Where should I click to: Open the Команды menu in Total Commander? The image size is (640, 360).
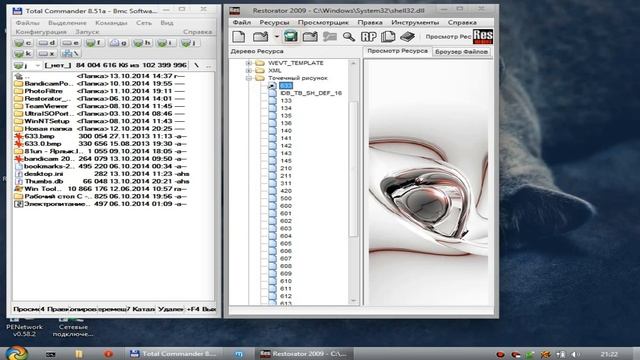[111, 23]
